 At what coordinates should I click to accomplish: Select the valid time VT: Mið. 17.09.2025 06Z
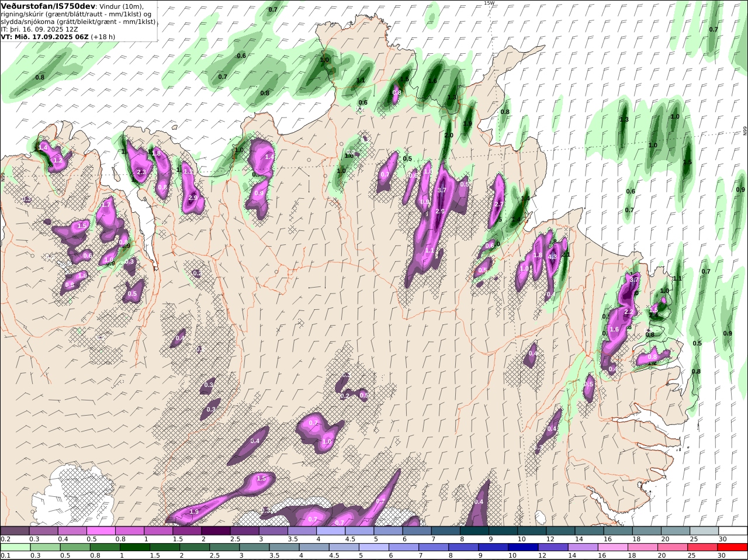pyautogui.click(x=45, y=36)
